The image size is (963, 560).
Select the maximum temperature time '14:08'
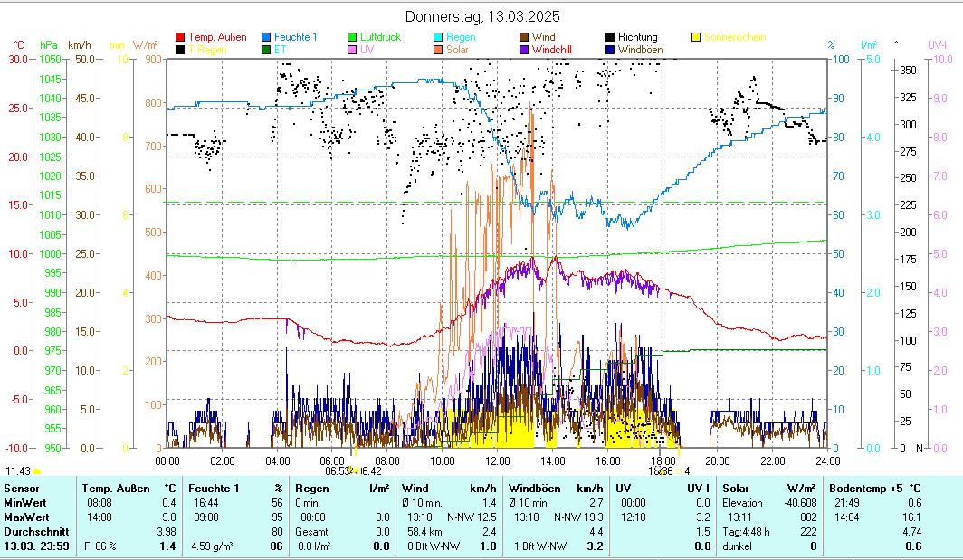[x=100, y=517]
